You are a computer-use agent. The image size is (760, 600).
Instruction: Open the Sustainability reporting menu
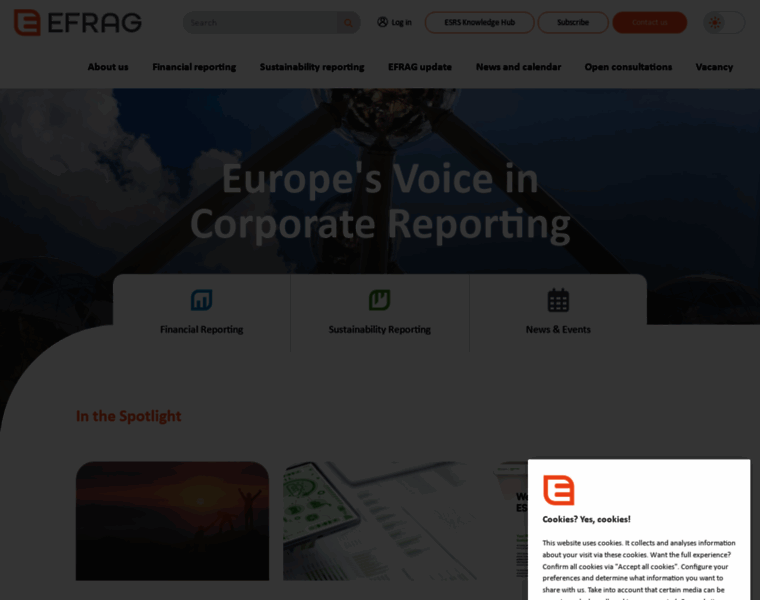tap(312, 67)
